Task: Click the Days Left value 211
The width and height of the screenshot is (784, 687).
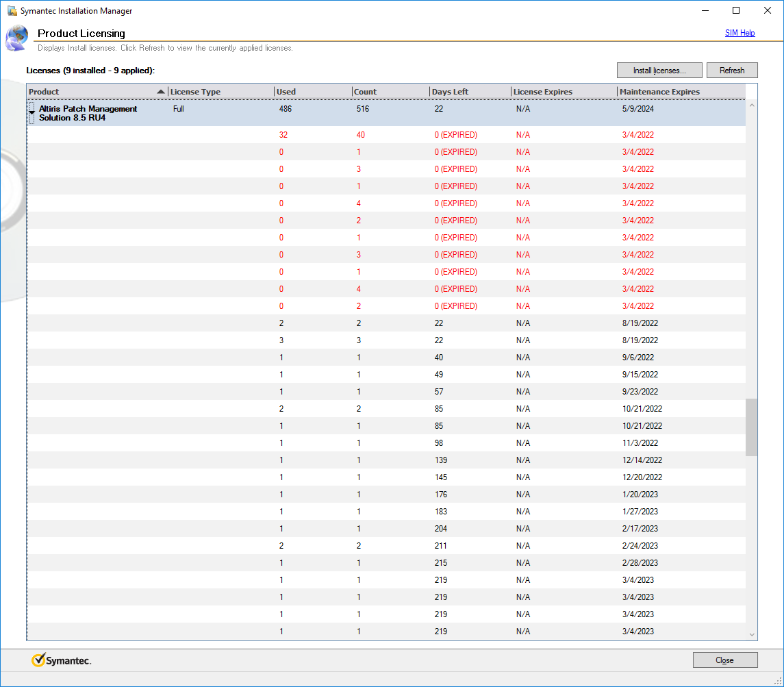Action: click(441, 545)
